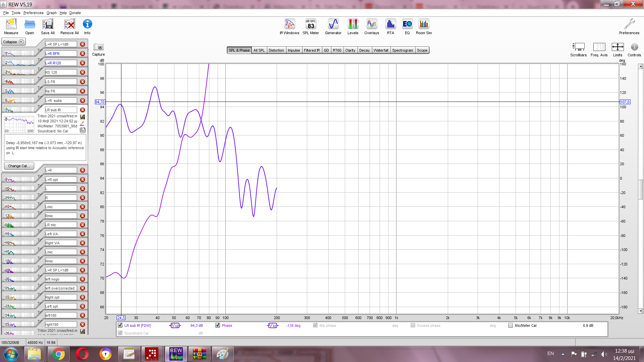644x362 pixels.
Task: Toggle graph Scrollbars
Action: click(579, 47)
